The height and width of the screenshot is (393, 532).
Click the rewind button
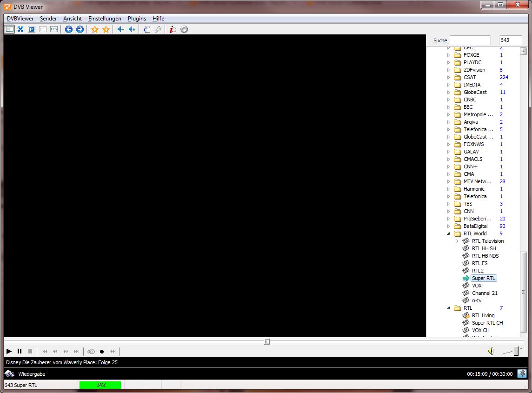(x=55, y=351)
